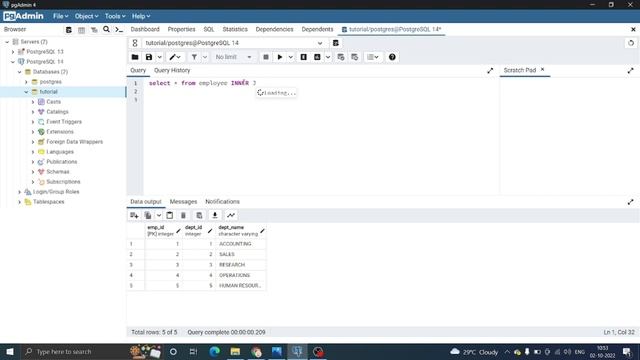Switch to the Dependencies tab
Viewport: 640px width, 360px height.
[274, 29]
